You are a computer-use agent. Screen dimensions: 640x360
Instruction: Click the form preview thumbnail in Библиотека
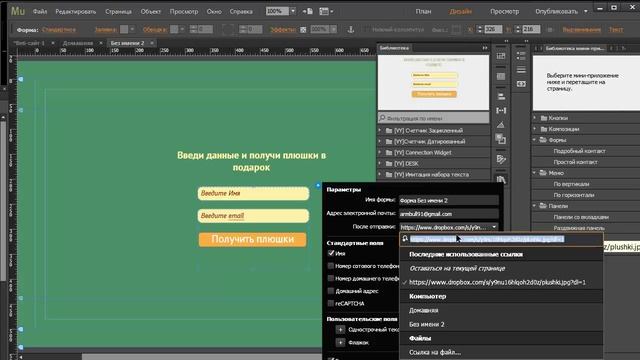coord(433,83)
